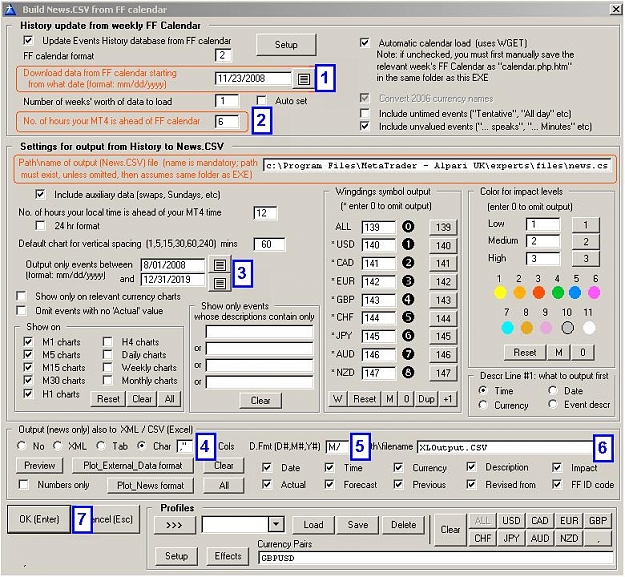
Task: Pick the gray color swatch number 10
Action: pyautogui.click(x=568, y=328)
